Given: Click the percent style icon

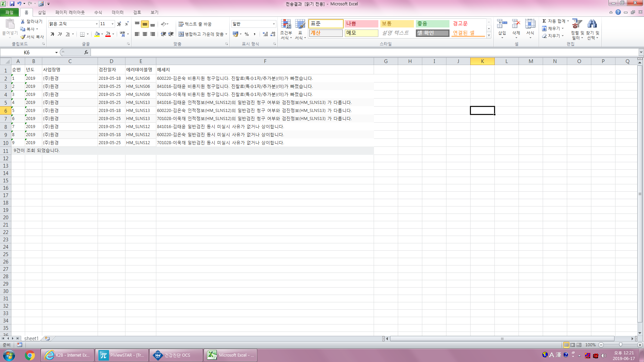Looking at the screenshot, I should [x=247, y=34].
